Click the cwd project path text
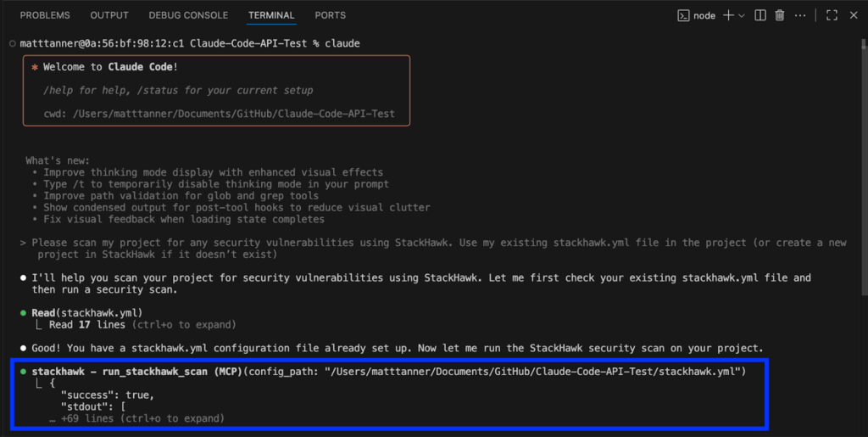The height and width of the screenshot is (437, 868). [x=219, y=114]
